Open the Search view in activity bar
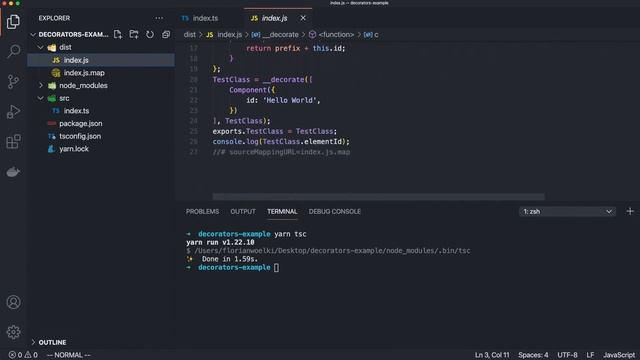 [13, 51]
